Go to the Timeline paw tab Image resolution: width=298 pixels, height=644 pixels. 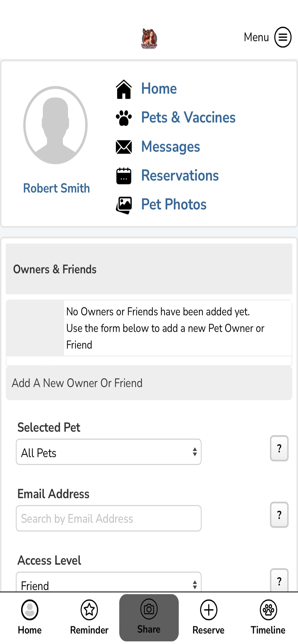[268, 617]
